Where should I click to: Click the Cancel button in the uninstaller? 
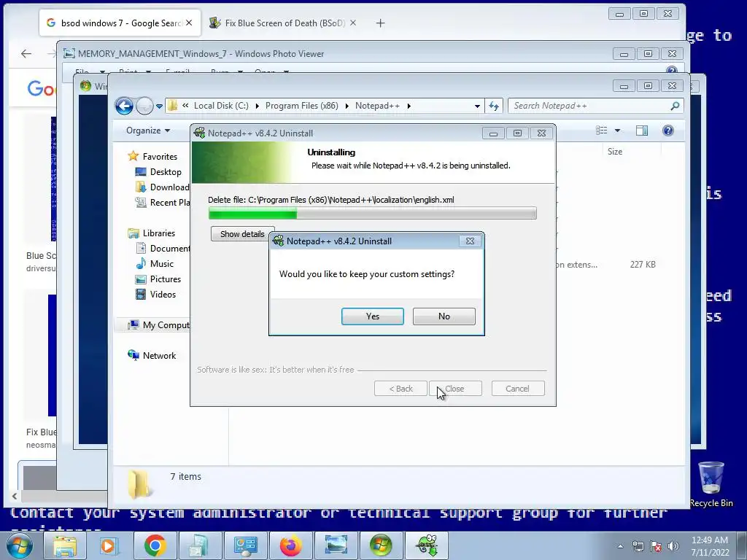[x=518, y=389]
